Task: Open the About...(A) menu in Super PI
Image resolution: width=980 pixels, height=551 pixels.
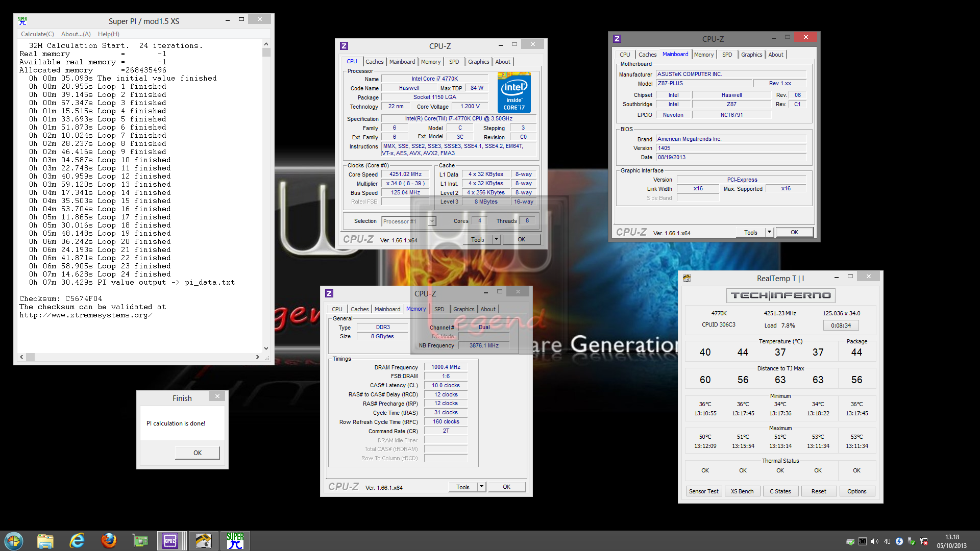Action: [x=76, y=34]
